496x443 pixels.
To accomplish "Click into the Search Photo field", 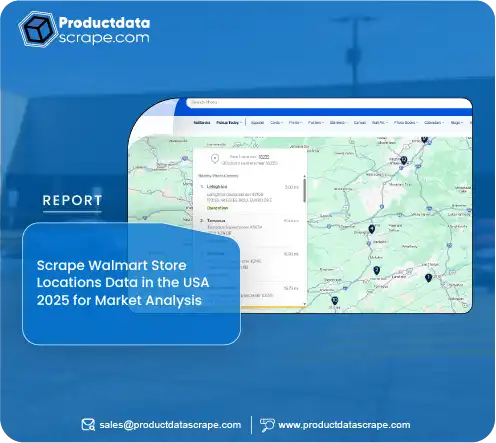I will point(328,102).
